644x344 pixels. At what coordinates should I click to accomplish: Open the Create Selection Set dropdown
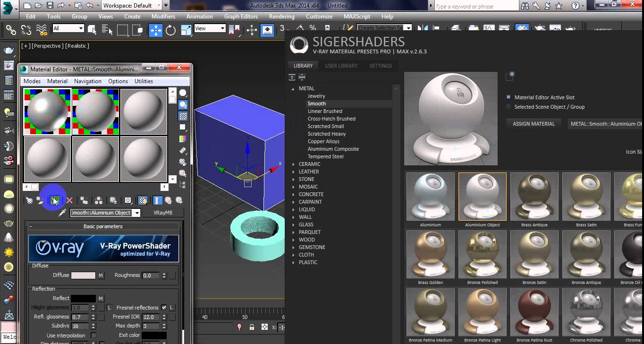point(409,28)
